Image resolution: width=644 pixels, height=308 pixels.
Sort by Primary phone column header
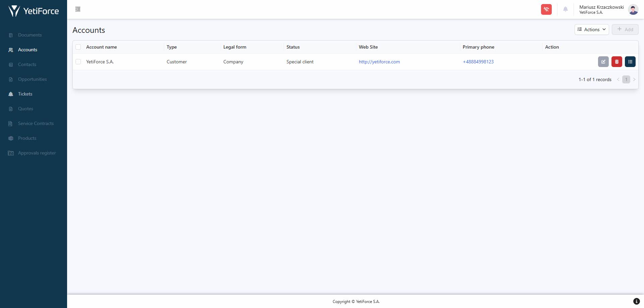pyautogui.click(x=478, y=47)
